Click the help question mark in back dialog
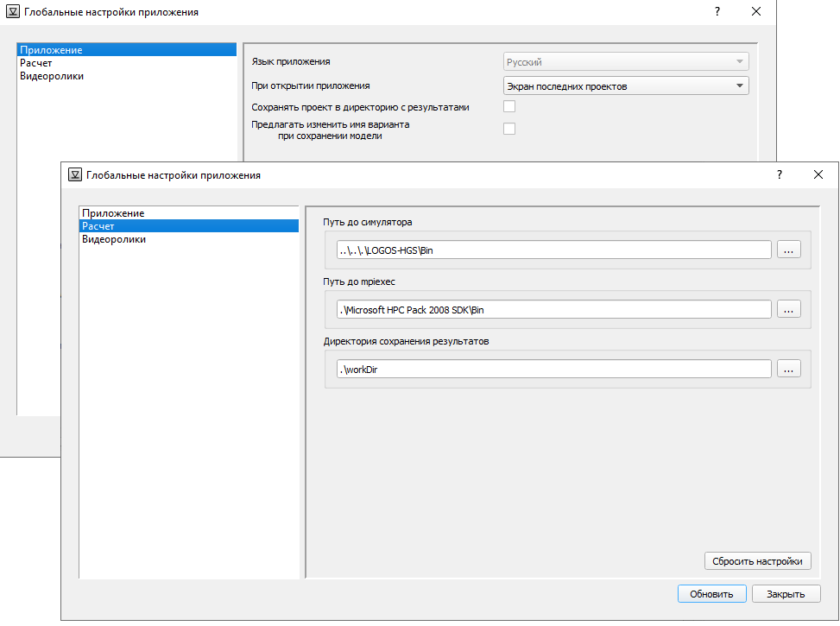The height and width of the screenshot is (626, 840). pyautogui.click(x=717, y=12)
